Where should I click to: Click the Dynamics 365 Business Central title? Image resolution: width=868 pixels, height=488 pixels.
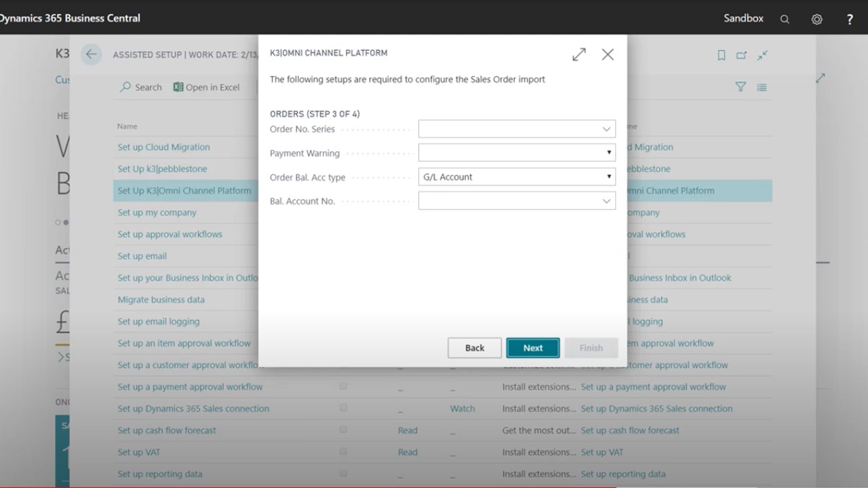(x=70, y=18)
